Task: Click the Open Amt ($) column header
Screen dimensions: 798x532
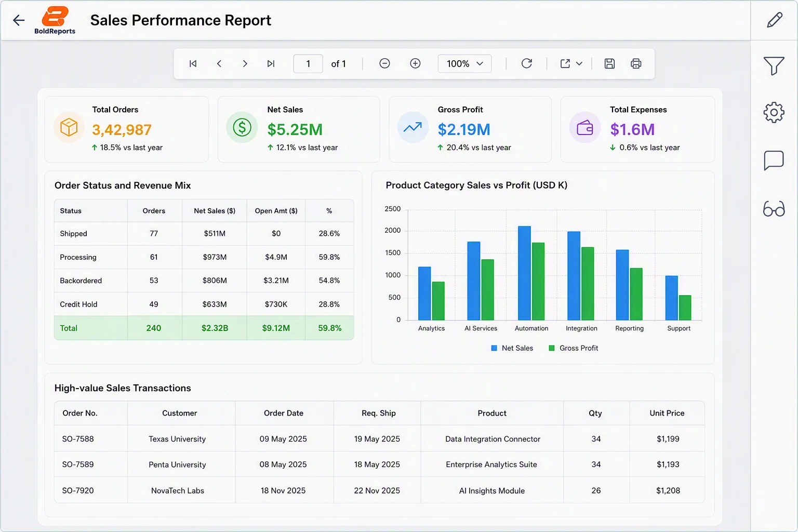Action: (x=276, y=211)
